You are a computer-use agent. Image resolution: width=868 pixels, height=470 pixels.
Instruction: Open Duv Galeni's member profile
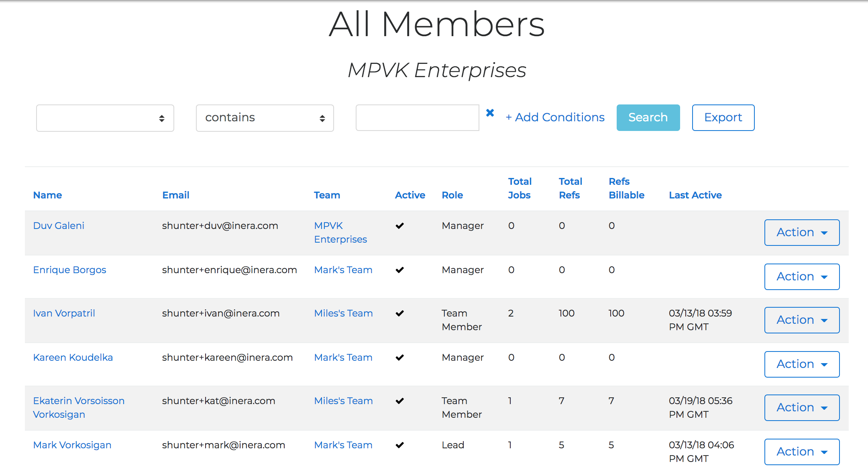point(59,226)
